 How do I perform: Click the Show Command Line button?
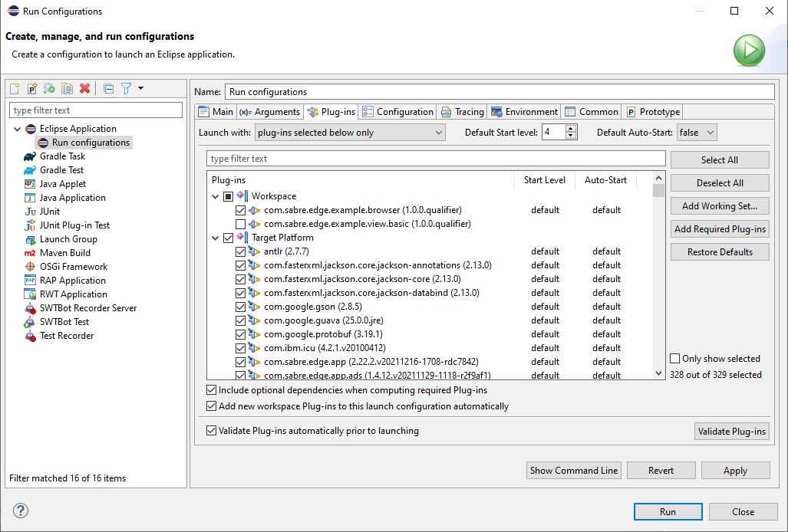pyautogui.click(x=574, y=471)
